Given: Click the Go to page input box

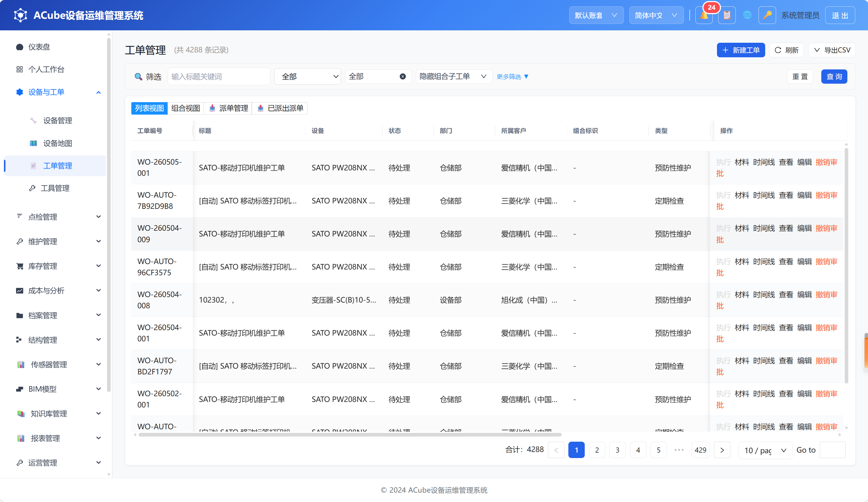Looking at the screenshot, I should [x=832, y=450].
